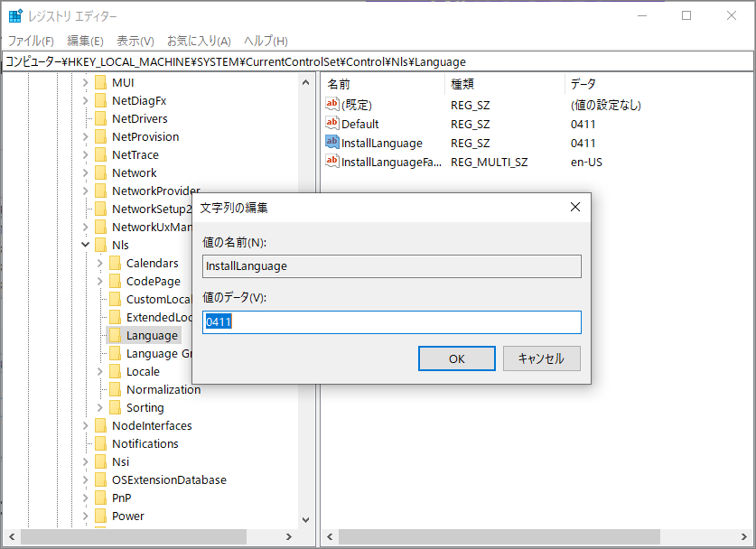Expand the MUI tree node

(x=85, y=83)
